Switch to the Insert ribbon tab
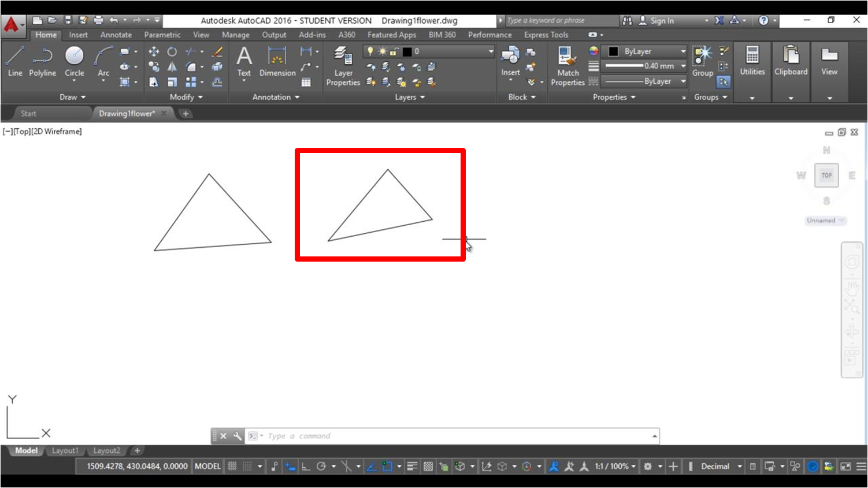Image resolution: width=868 pixels, height=488 pixels. [x=78, y=35]
